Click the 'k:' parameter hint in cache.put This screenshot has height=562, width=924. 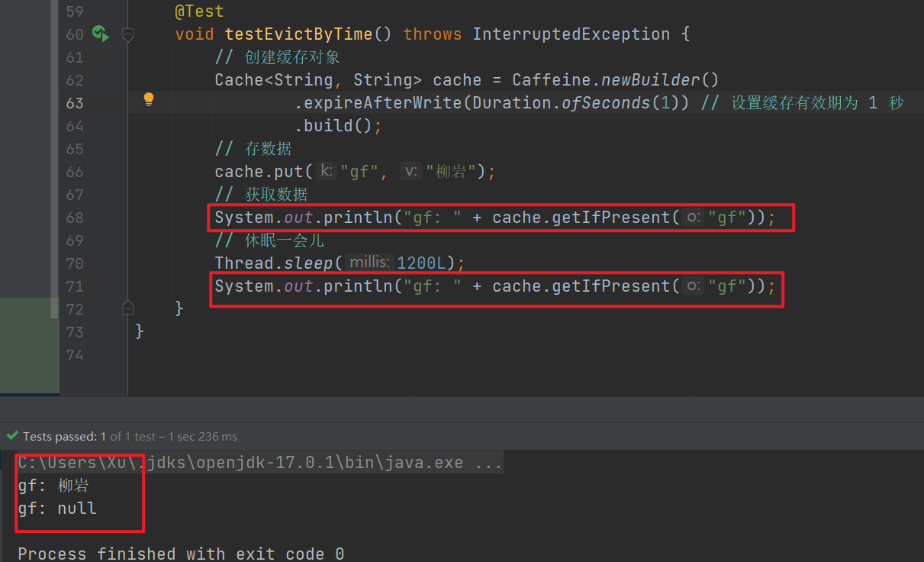(x=326, y=172)
